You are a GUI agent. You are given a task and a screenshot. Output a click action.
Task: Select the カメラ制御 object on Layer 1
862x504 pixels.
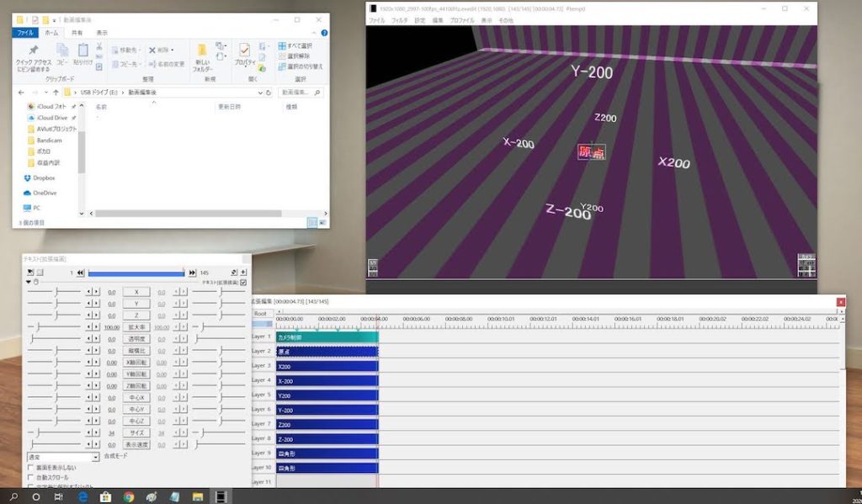point(327,337)
